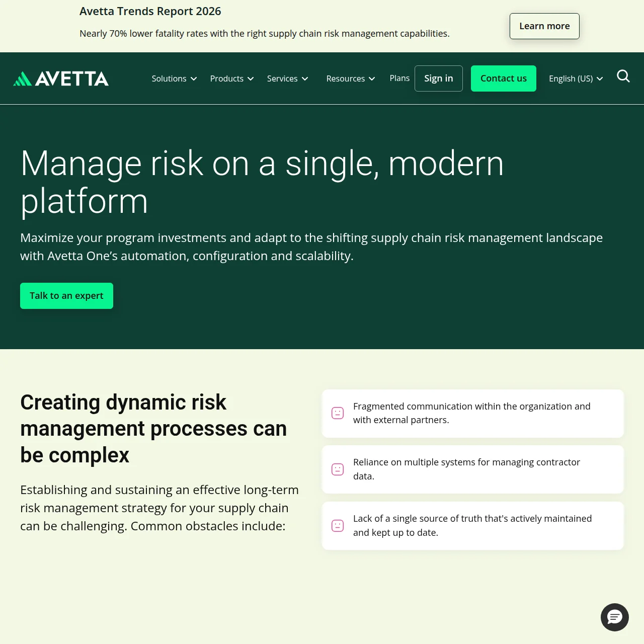Open the English (US) language selector

[576, 78]
